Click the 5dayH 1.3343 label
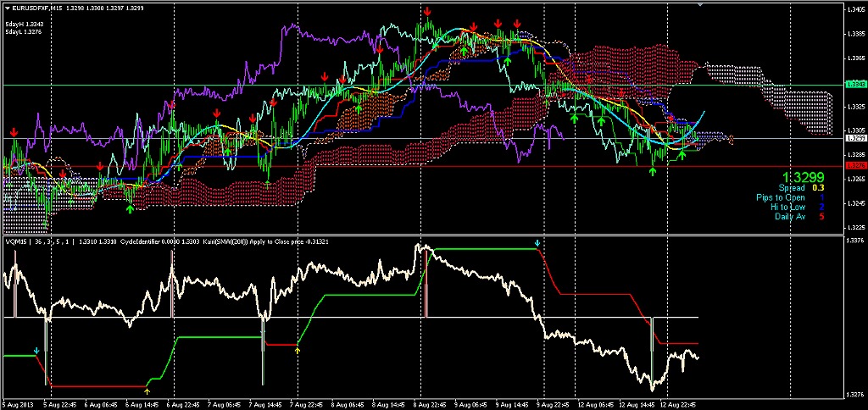Image resolution: width=868 pixels, height=410 pixels. 24,25
